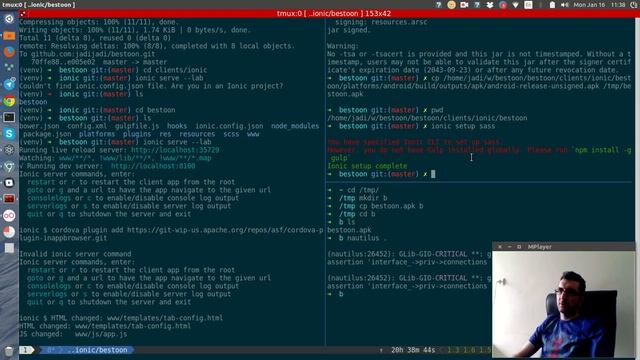Open the pie chart disk analyzer icon
The height and width of the screenshot is (360, 640).
9,232
